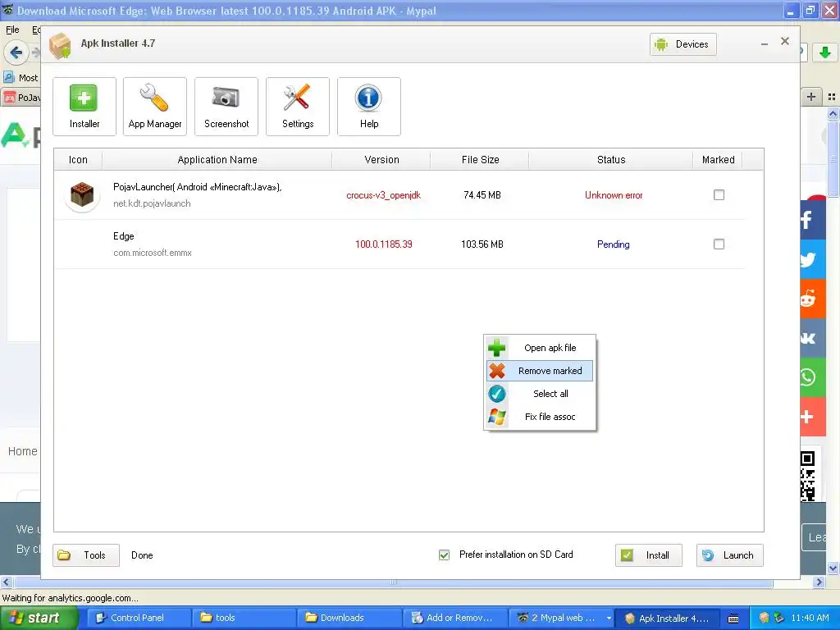Minimize the Apk Installer window

point(765,43)
